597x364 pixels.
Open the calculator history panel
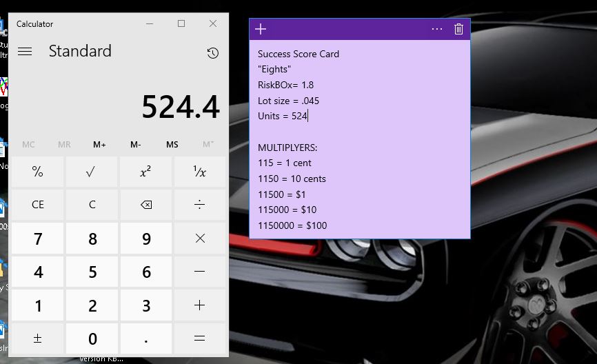(x=212, y=53)
